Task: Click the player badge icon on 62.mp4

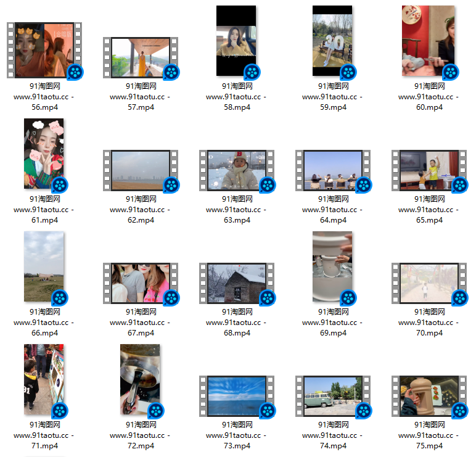Action: coord(171,185)
